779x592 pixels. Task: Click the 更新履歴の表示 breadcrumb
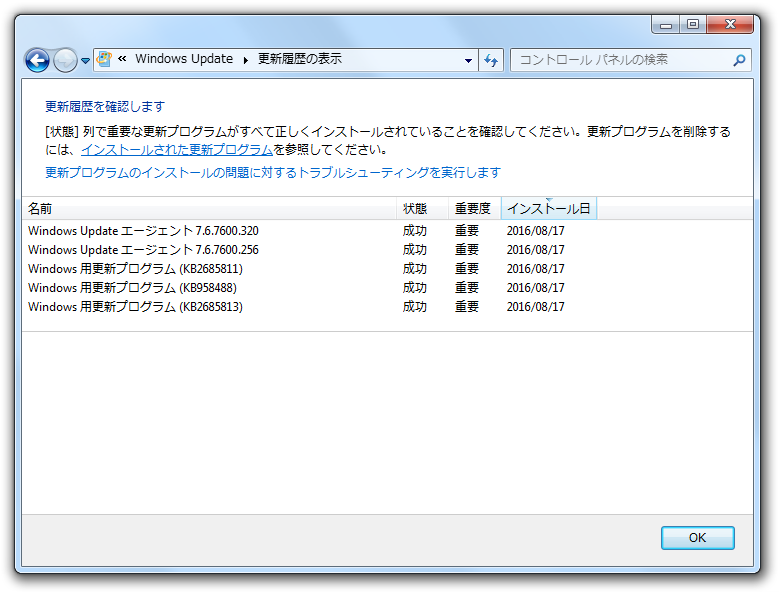click(300, 59)
